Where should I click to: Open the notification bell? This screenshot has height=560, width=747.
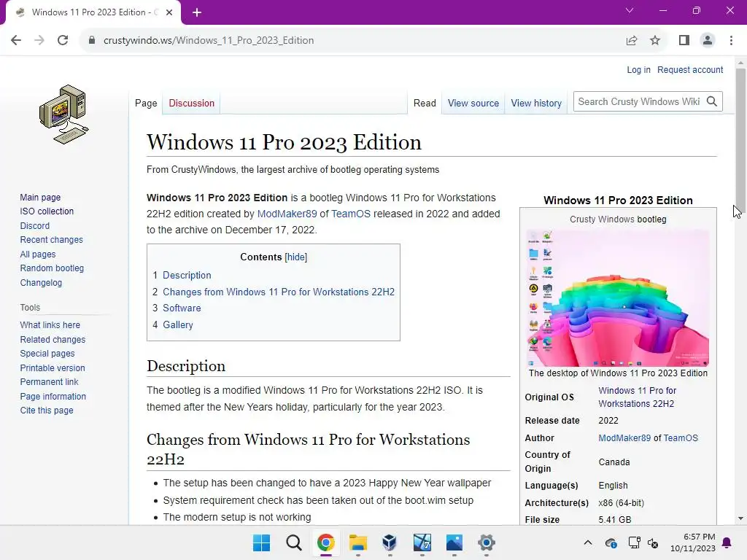click(727, 542)
